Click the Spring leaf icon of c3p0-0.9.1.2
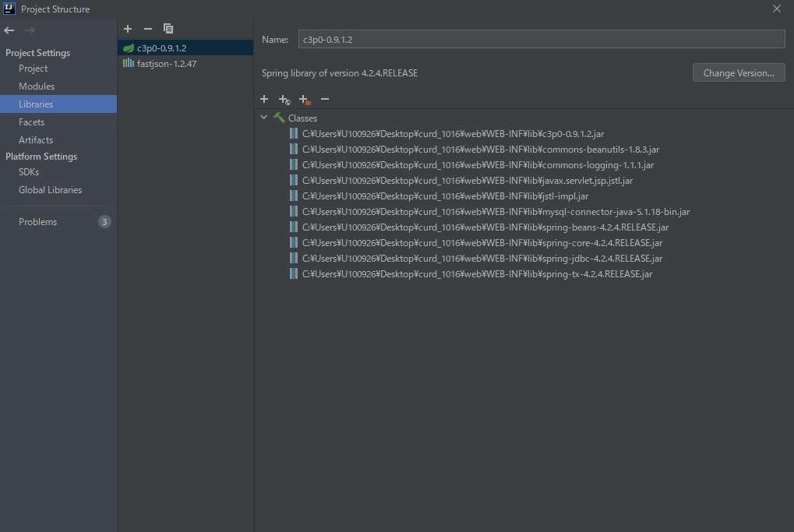This screenshot has width=794, height=532. [x=129, y=48]
